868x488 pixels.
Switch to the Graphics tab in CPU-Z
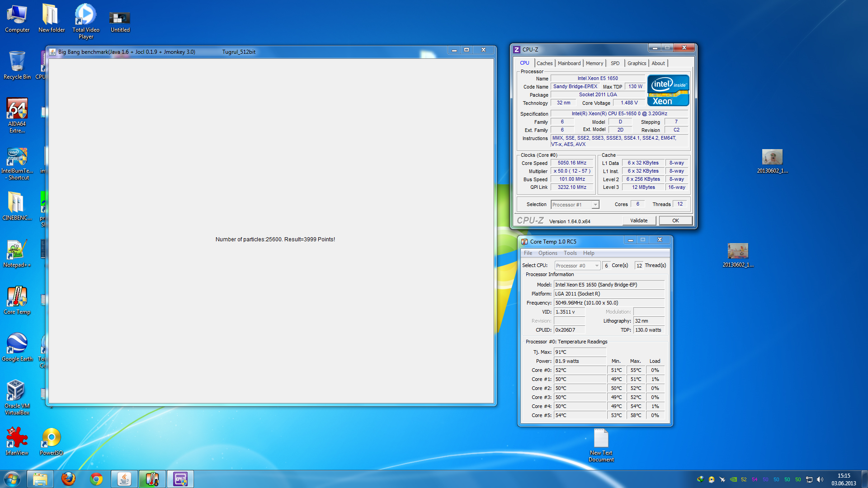tap(637, 63)
